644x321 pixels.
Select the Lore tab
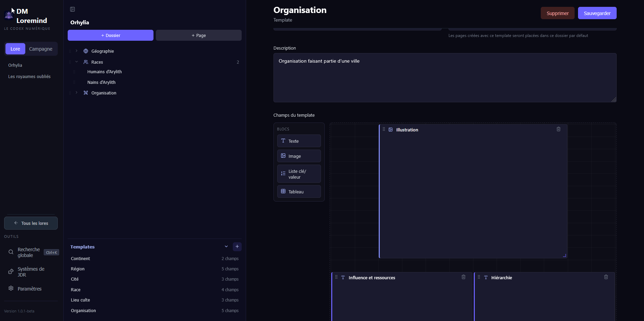(15, 49)
